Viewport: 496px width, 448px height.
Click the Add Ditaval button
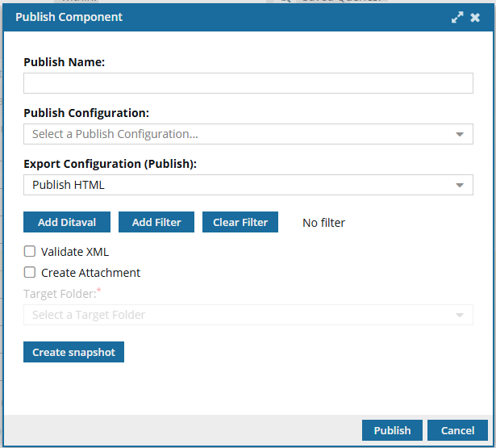pos(67,222)
